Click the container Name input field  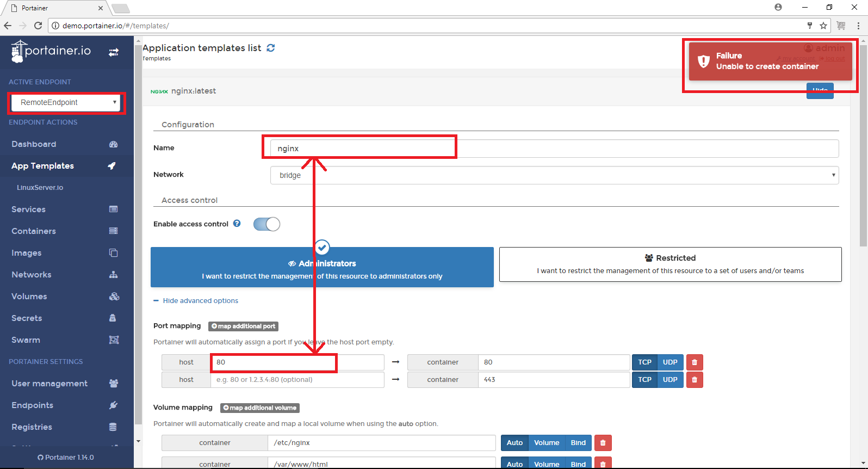[554, 149]
